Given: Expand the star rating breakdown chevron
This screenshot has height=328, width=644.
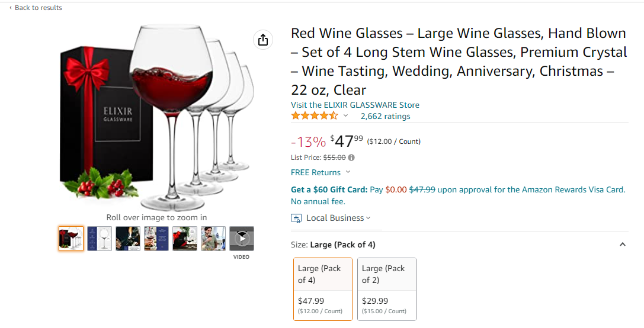Looking at the screenshot, I should (x=346, y=116).
